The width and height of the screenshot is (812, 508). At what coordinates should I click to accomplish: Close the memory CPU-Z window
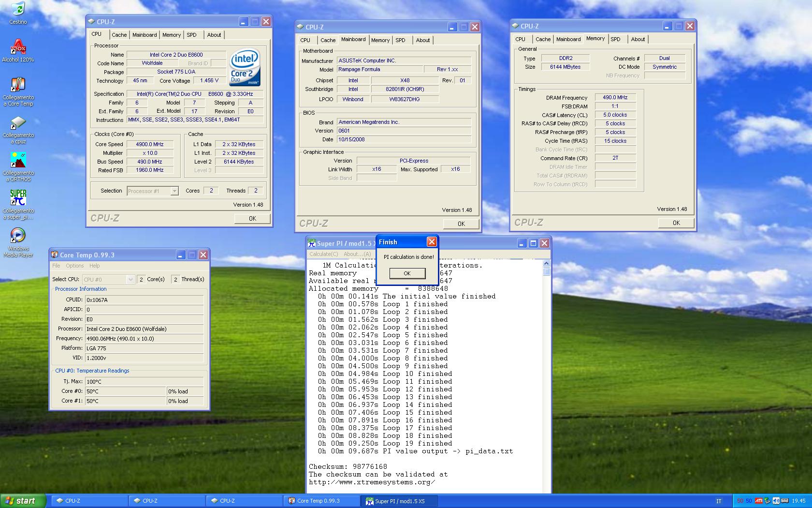point(690,26)
